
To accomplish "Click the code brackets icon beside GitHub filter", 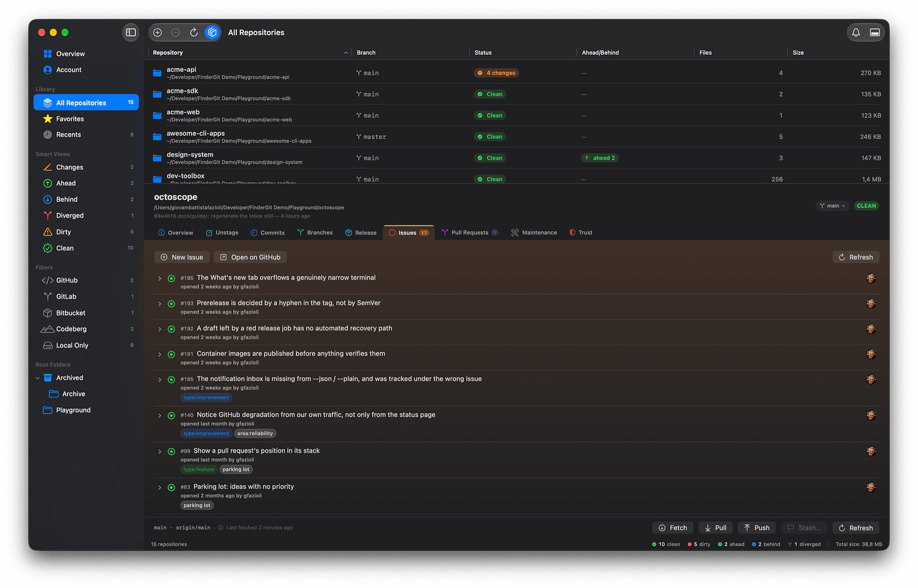I will (47, 280).
